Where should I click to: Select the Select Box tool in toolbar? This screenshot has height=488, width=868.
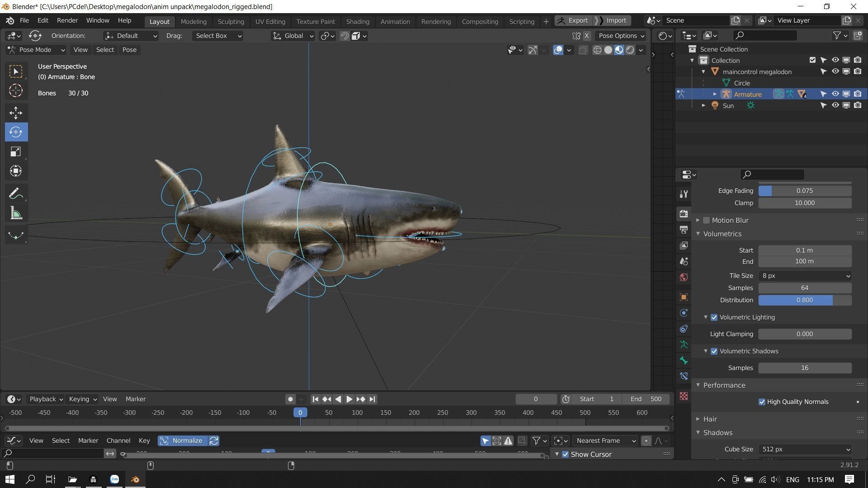16,71
